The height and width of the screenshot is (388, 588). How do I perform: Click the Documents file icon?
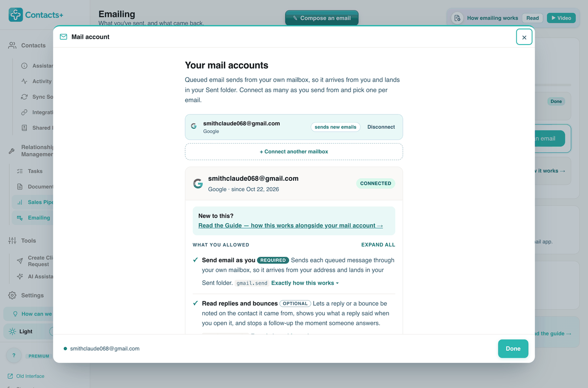pos(20,187)
